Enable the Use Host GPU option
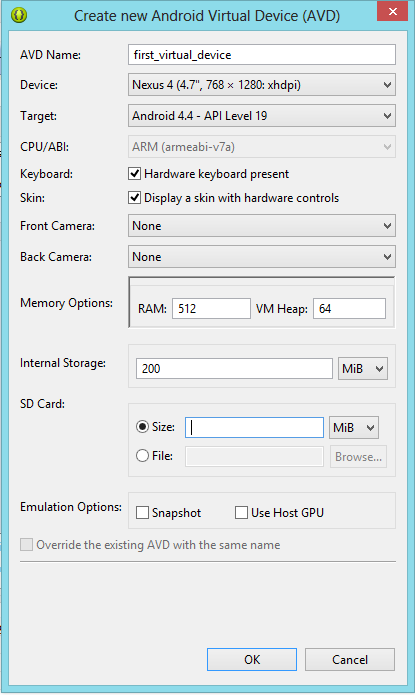Viewport: 415px width, 695px height. (x=241, y=513)
